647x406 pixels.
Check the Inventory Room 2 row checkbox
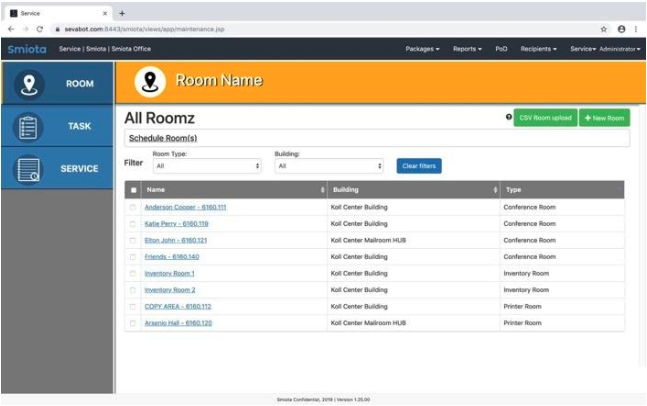tap(133, 290)
